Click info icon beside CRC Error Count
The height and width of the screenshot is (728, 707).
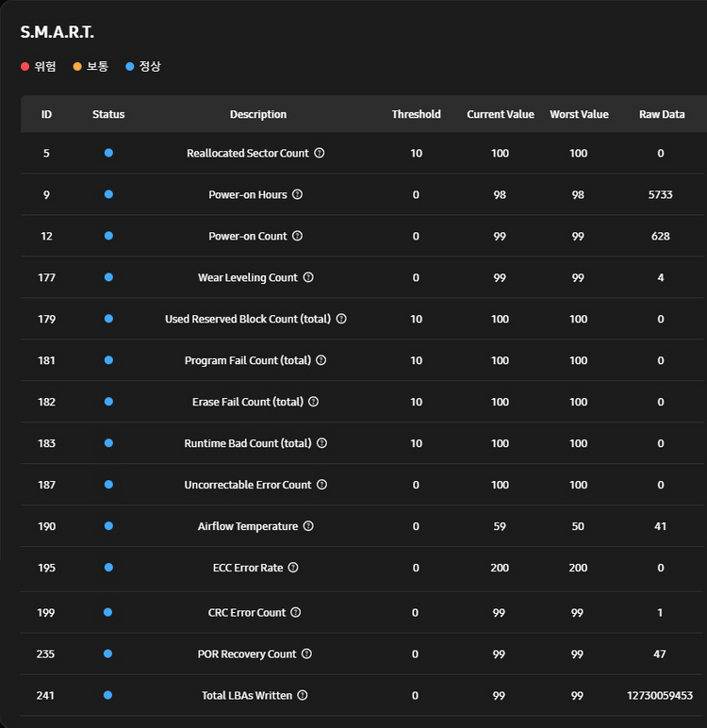296,612
